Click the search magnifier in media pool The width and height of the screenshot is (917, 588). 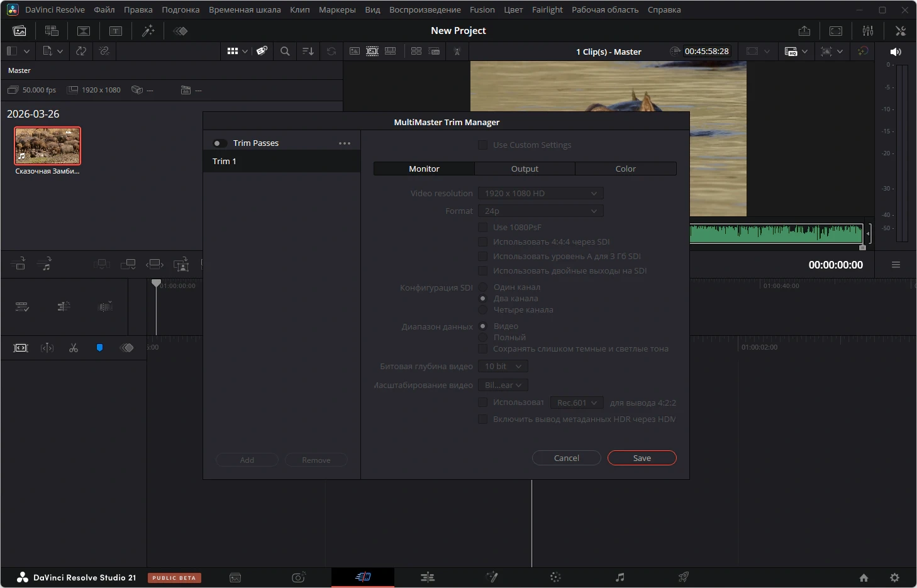coord(285,52)
